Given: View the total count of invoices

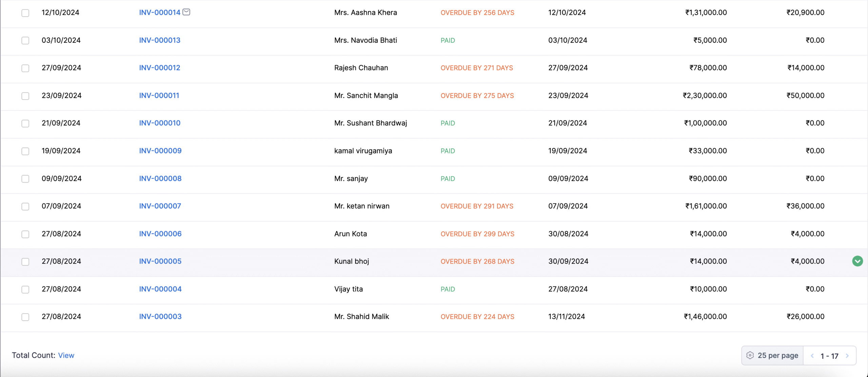Looking at the screenshot, I should [x=66, y=355].
